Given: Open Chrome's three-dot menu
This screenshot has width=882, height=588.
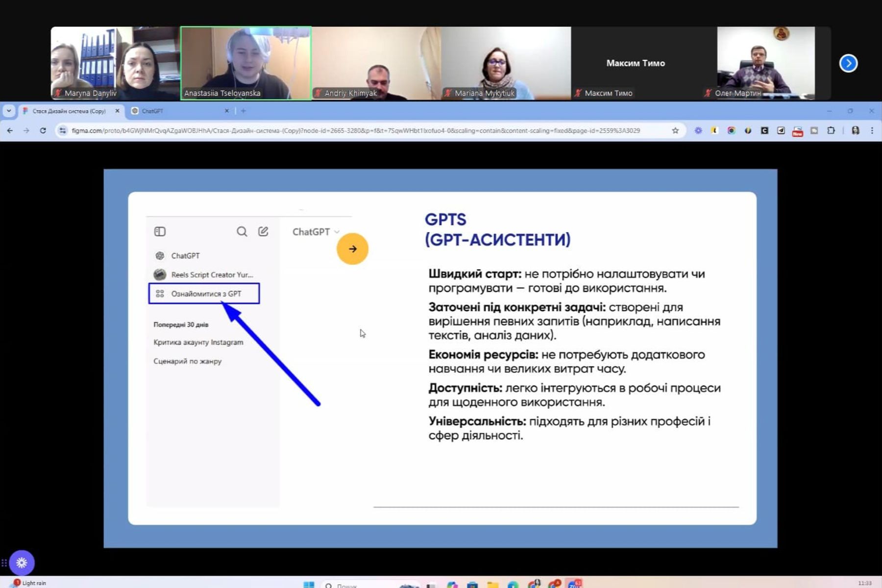Looking at the screenshot, I should click(x=872, y=130).
